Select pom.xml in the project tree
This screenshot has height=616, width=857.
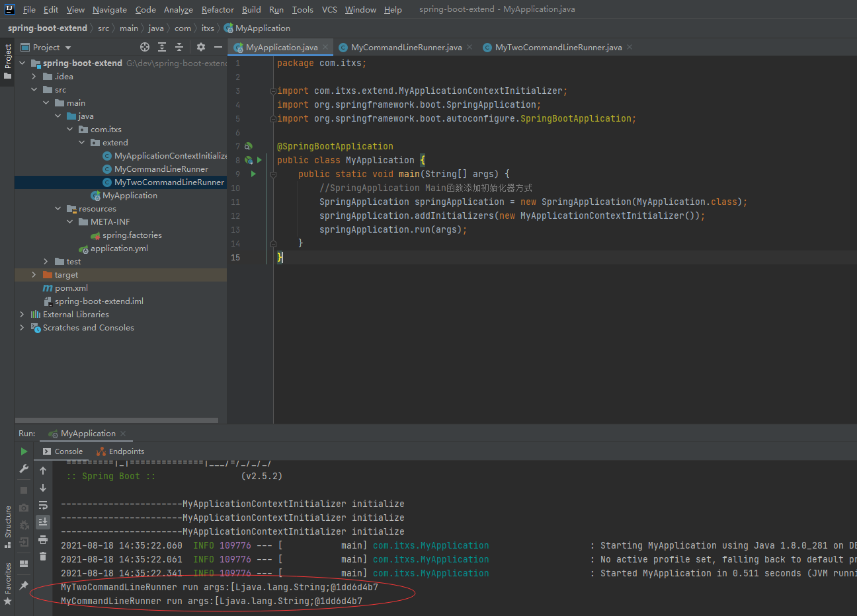coord(71,288)
